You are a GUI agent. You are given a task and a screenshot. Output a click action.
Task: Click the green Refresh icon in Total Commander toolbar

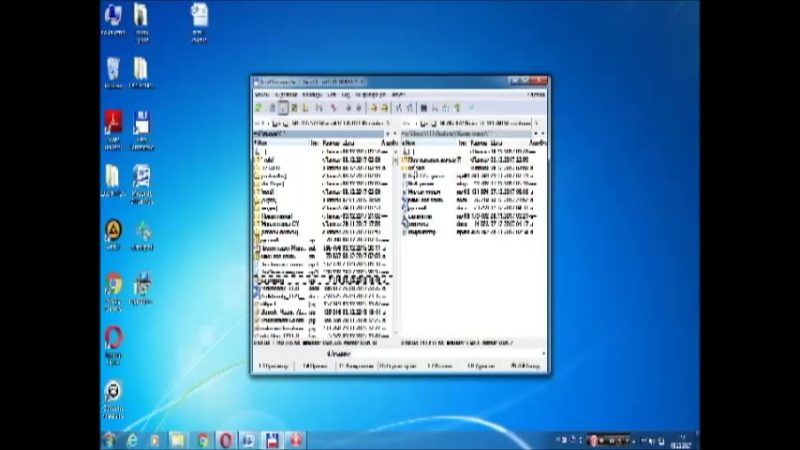click(259, 108)
